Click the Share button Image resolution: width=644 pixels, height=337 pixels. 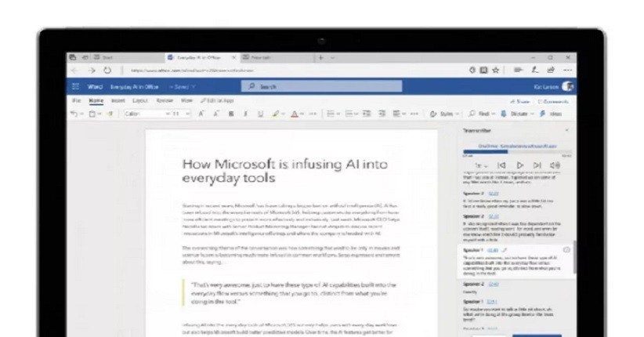point(520,101)
